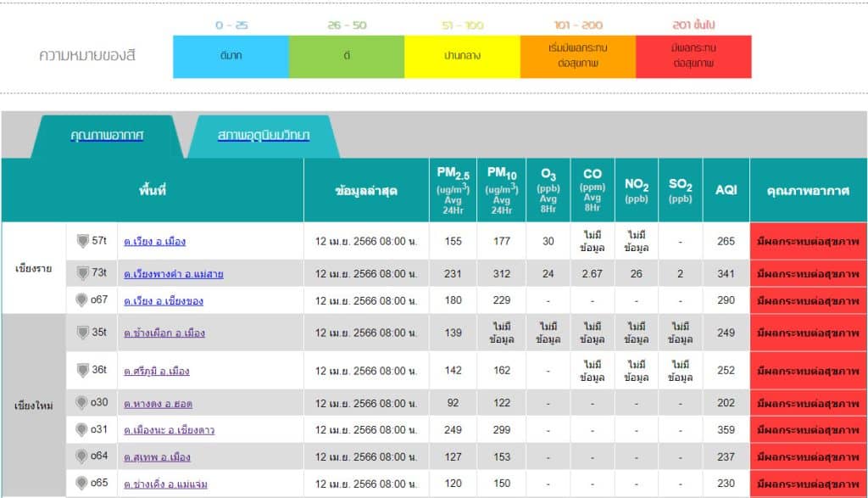Select the pin icon next to o67

pyautogui.click(x=82, y=299)
